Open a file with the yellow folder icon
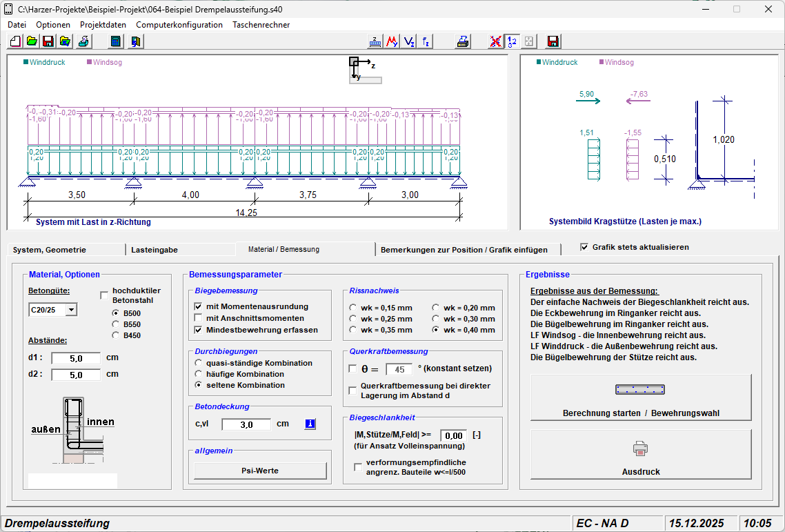Image resolution: width=785 pixels, height=532 pixels. [32, 41]
